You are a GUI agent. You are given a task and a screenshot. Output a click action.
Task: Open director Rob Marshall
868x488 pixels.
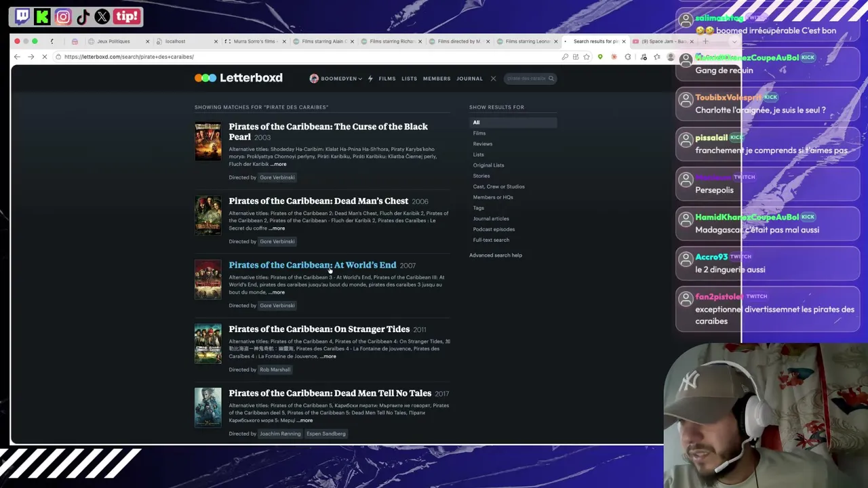[x=275, y=369]
